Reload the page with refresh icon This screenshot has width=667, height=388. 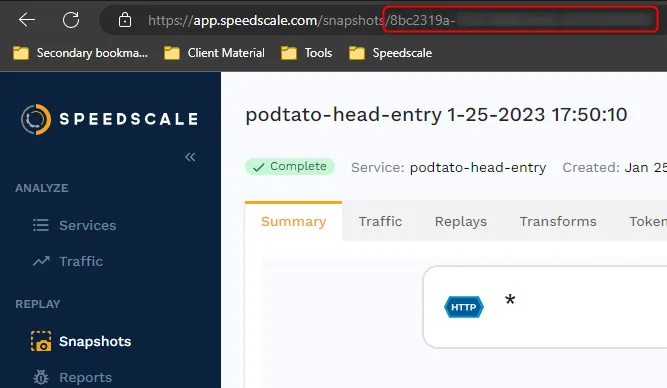[x=71, y=20]
